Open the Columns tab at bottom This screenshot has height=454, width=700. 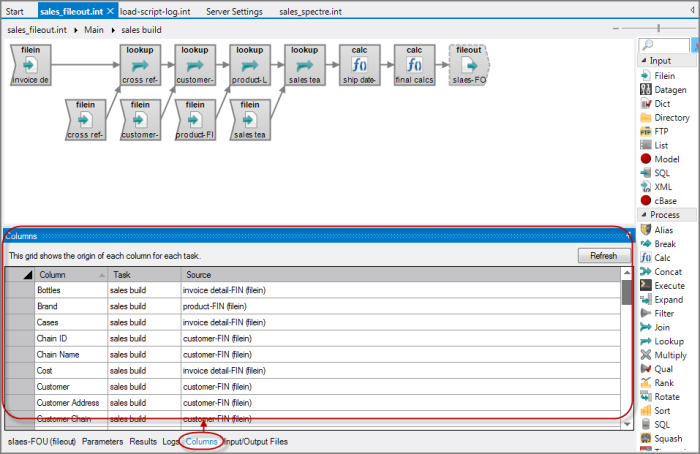coord(202,440)
